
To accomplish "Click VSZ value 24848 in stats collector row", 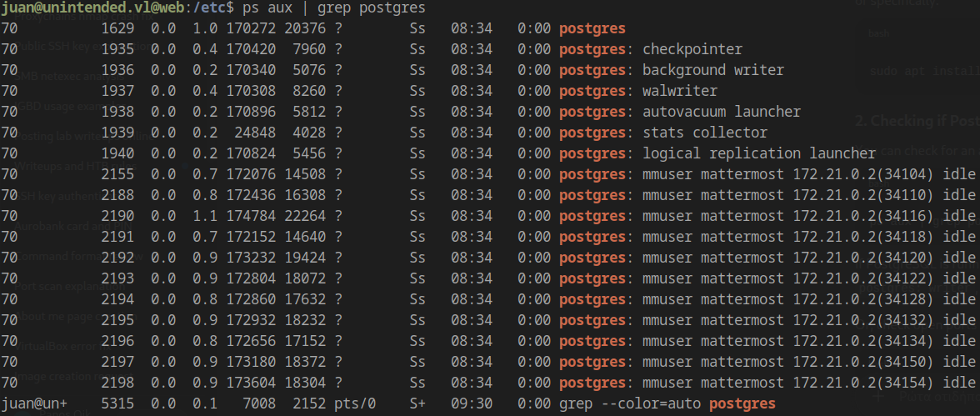I will pos(255,133).
